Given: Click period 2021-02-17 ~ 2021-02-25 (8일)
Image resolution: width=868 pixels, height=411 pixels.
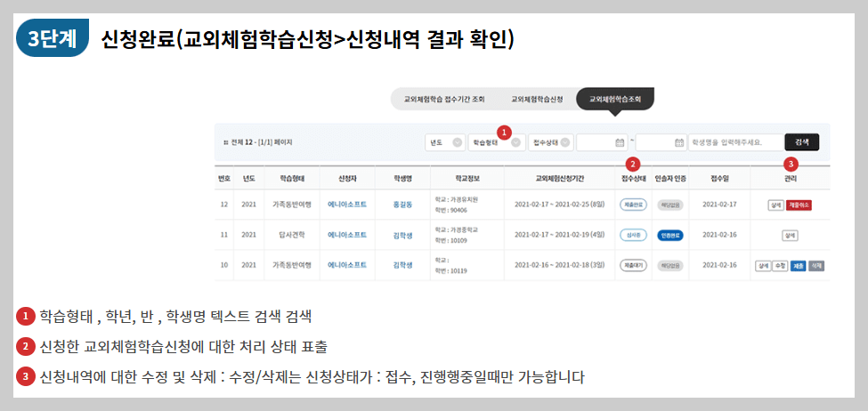Looking at the screenshot, I should (x=559, y=205).
